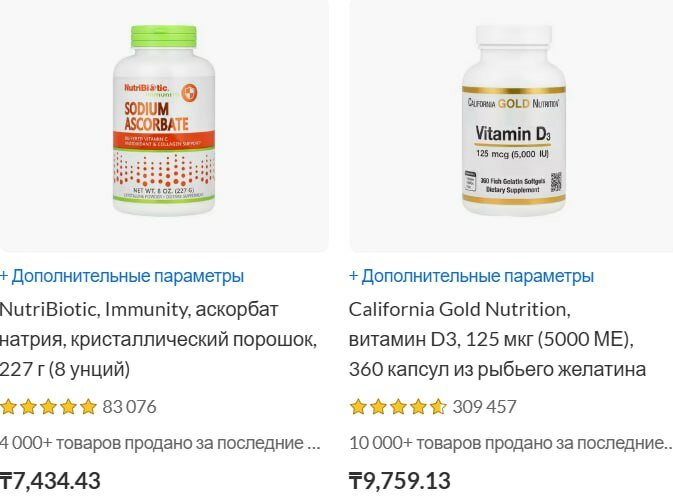Click the fifth star of the NutriBiotic rating
Screen dimensions: 673x498
[x=88, y=407]
